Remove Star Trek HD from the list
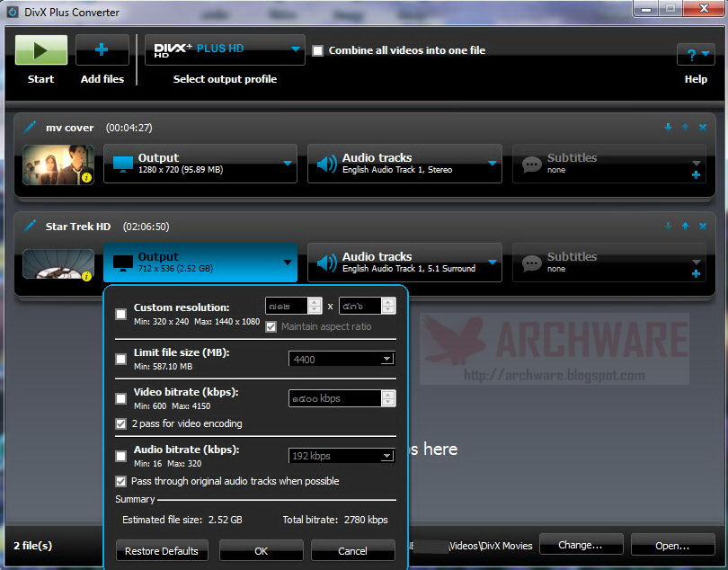The height and width of the screenshot is (570, 728). coord(703,226)
